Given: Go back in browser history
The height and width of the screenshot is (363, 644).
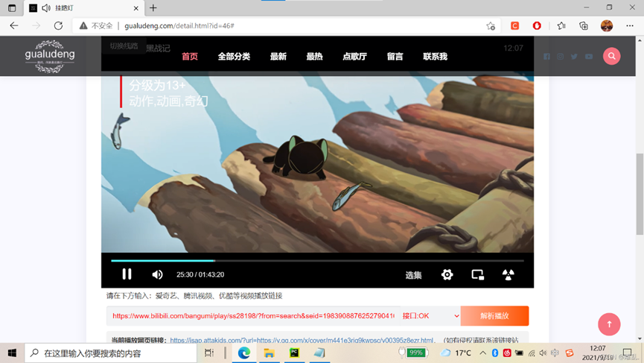Looking at the screenshot, I should (14, 25).
